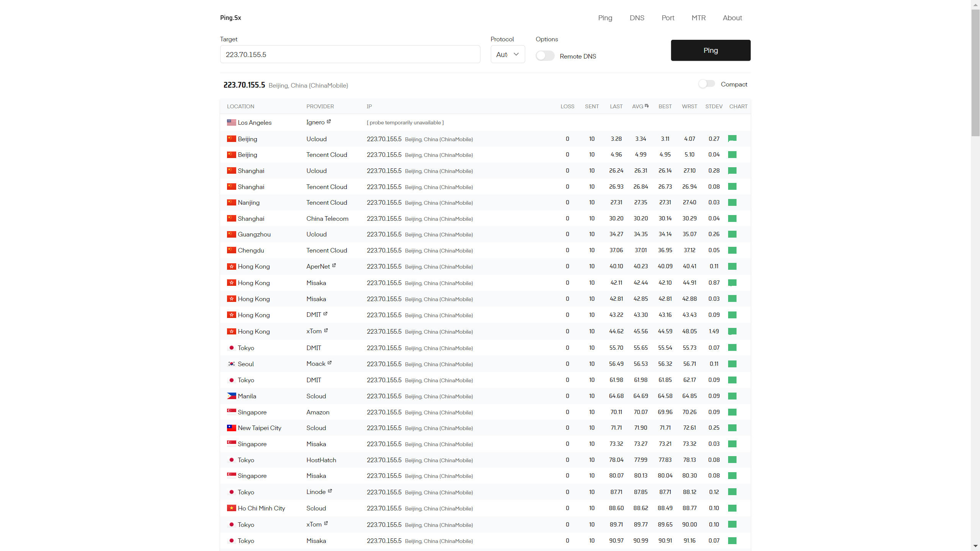Click the page vertical scrollbar thumb
Viewport: 980px width, 551px height.
975,73
